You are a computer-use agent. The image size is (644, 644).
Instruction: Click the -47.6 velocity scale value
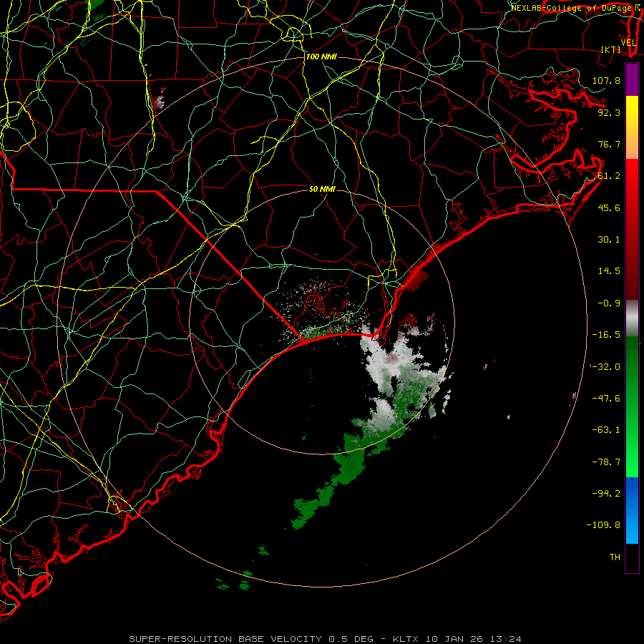click(x=606, y=399)
